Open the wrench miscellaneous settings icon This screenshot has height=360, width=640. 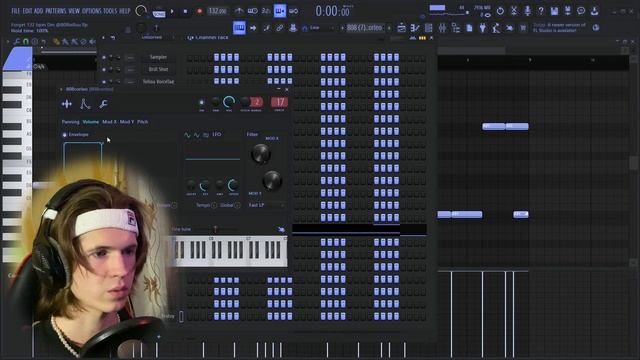(x=103, y=104)
